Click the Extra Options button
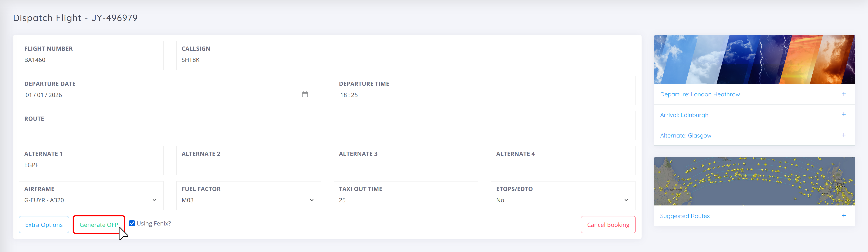868x252 pixels. pos(44,225)
